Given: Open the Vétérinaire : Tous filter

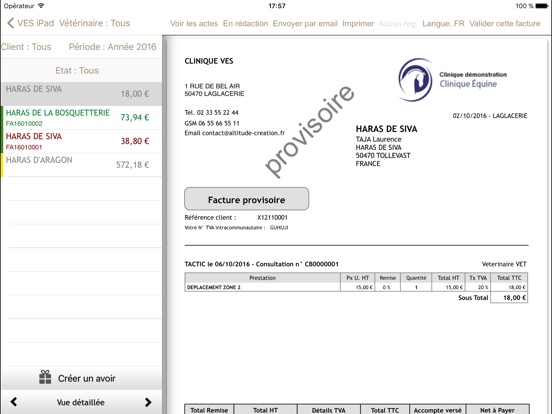Looking at the screenshot, I should pos(94,23).
